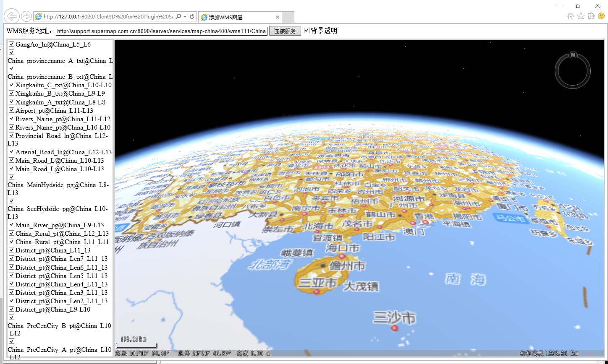Toggle the China_provincename_B_txt layer checkbox
Image resolution: width=608 pixels, height=364 pixels.
[x=12, y=68]
